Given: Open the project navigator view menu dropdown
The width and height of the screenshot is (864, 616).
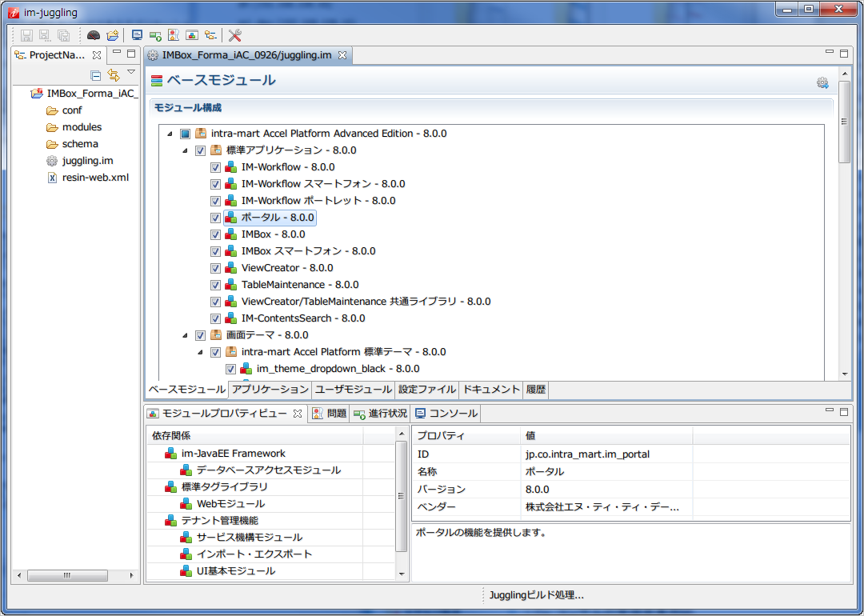Looking at the screenshot, I should [131, 73].
